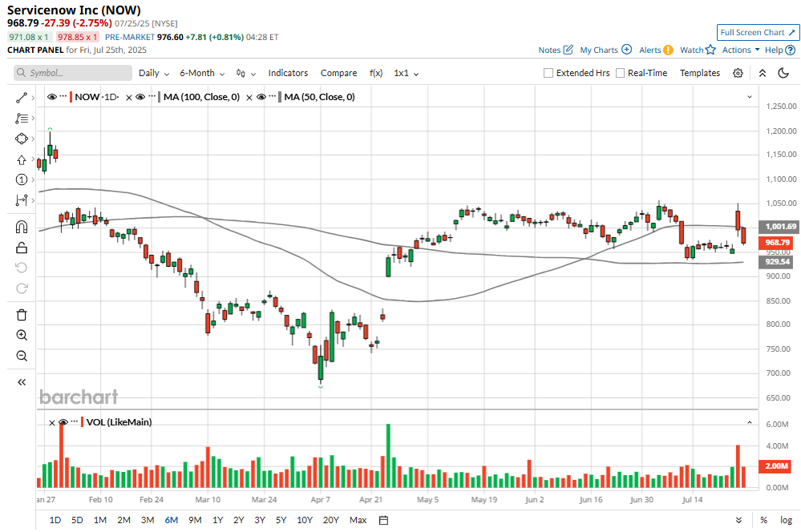Select the Max time range
This screenshot has height=532, width=801.
[x=358, y=520]
